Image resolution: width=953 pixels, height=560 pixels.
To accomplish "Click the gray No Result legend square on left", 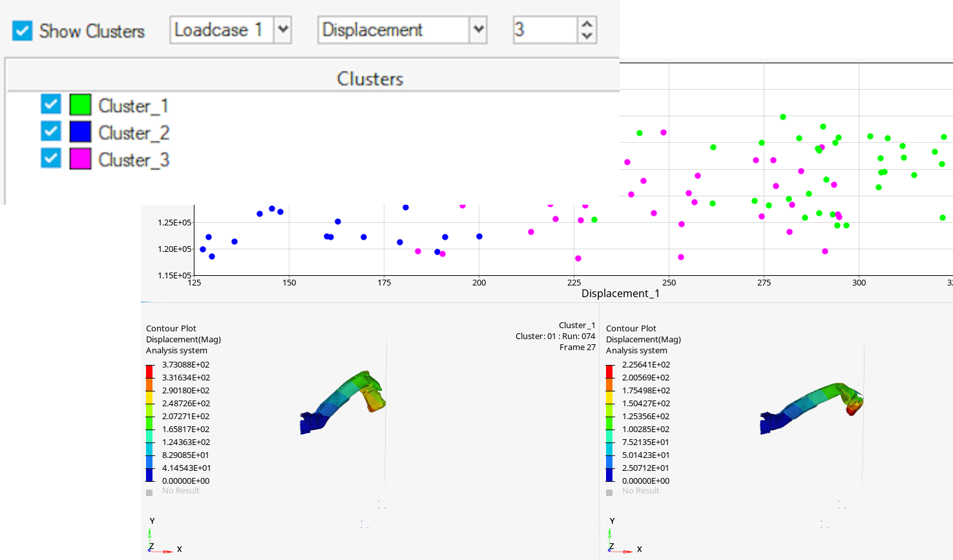I will [149, 492].
